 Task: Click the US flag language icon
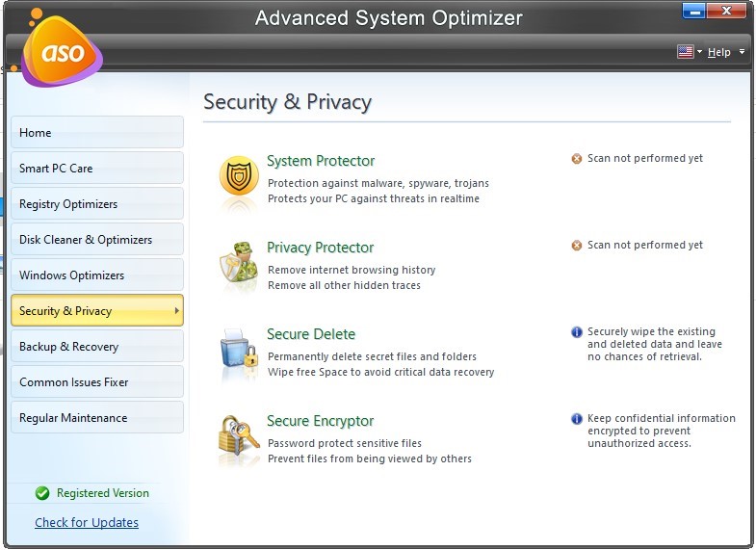pyautogui.click(x=685, y=52)
